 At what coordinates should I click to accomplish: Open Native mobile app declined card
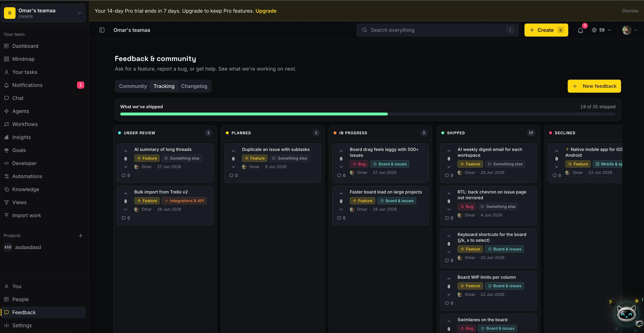585,163
